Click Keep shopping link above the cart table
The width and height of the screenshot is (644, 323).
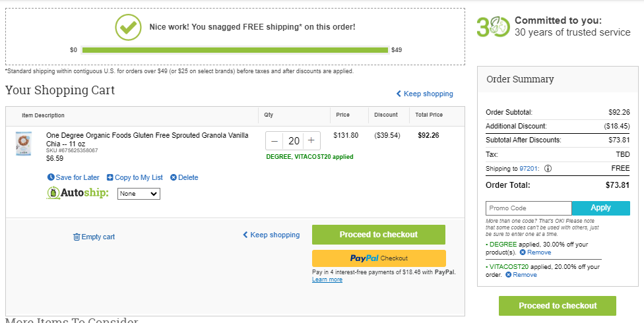pos(425,94)
